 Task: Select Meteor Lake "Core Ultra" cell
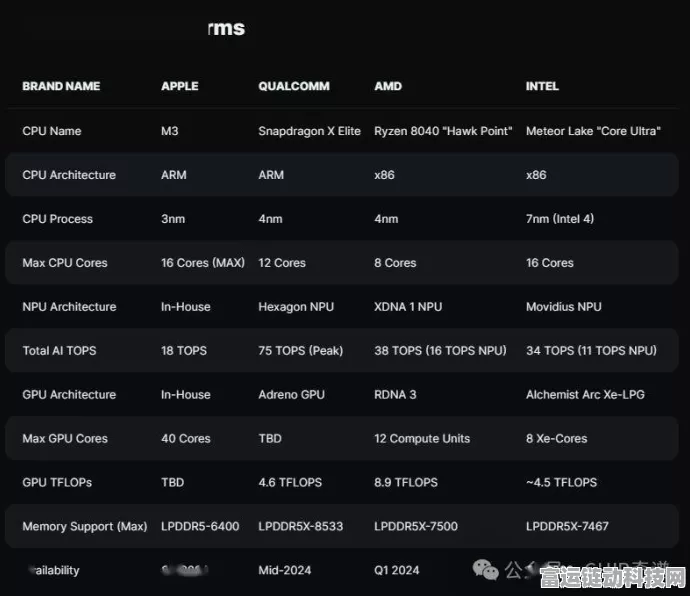[x=593, y=131]
